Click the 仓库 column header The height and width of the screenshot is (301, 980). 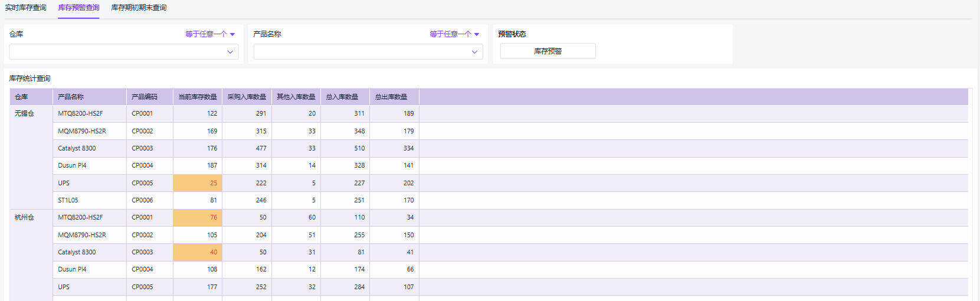click(x=31, y=97)
